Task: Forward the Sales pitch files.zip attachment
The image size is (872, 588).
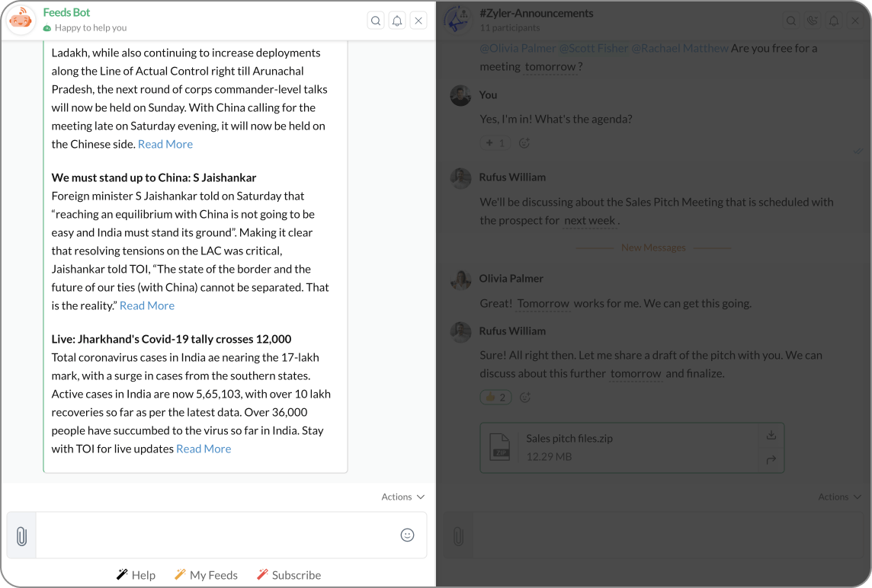Action: [771, 459]
